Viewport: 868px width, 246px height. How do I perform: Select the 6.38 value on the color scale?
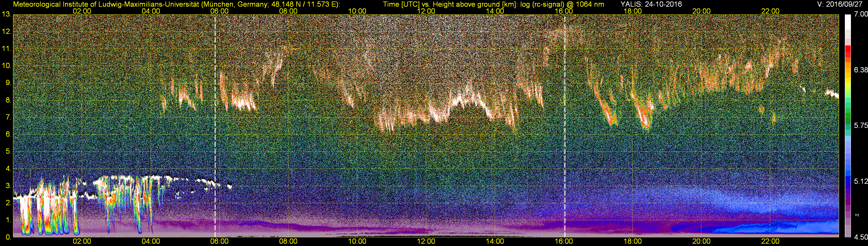point(860,70)
